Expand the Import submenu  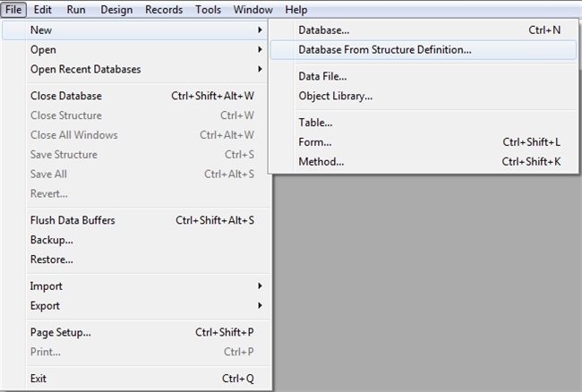[x=47, y=286]
